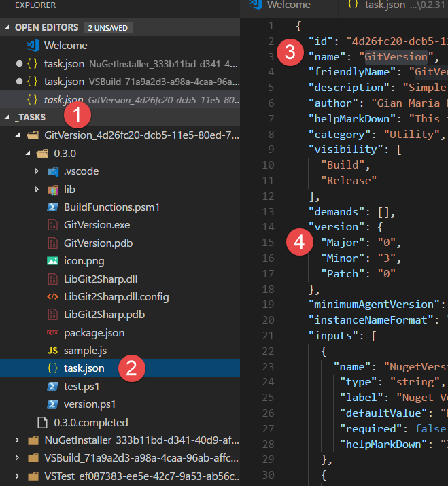Expand the VSBuild_71a9a2d3 folder arrow
Image resolution: width=448 pixels, height=486 pixels.
coord(18,458)
